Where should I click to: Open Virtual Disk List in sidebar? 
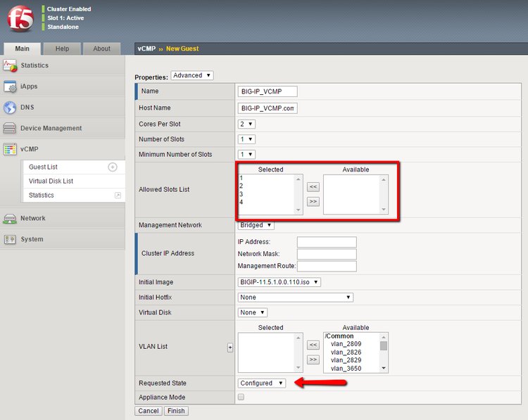(x=51, y=181)
